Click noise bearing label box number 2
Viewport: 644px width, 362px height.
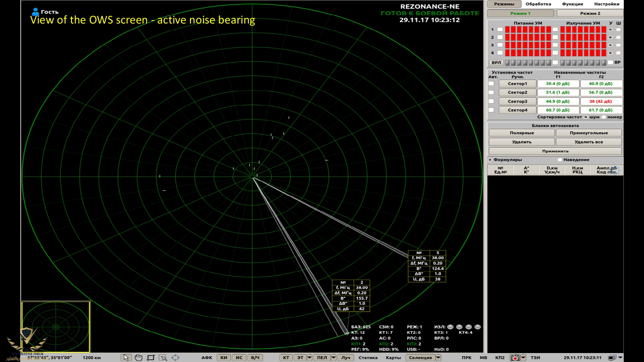click(351, 296)
